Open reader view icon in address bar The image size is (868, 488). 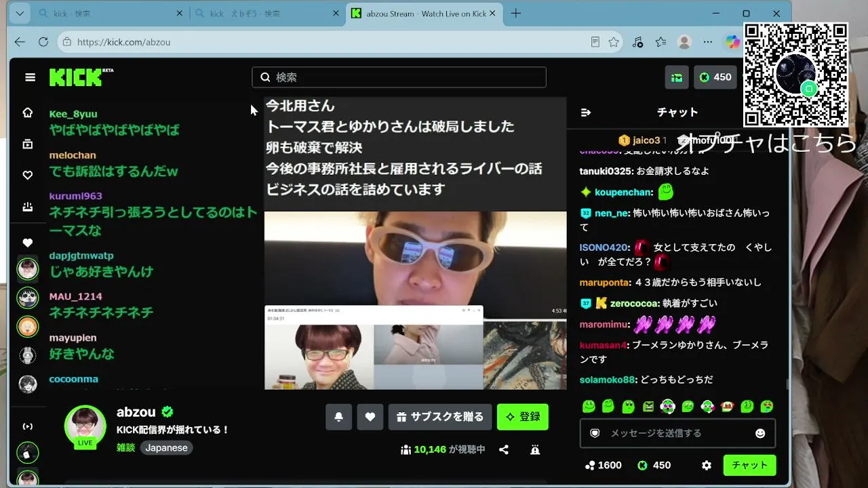point(595,42)
